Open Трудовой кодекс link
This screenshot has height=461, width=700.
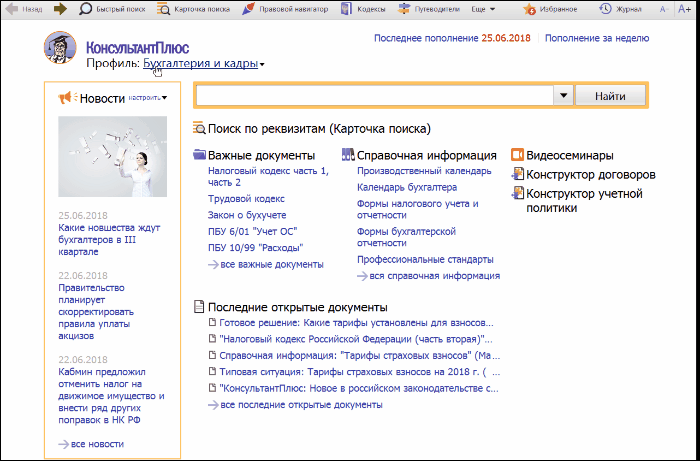click(246, 199)
